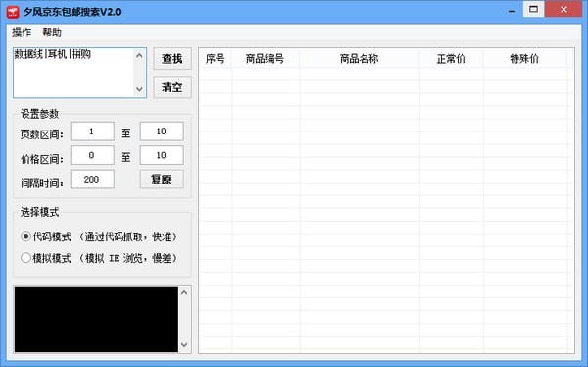Click the 正常价 column header
Viewport: 588px width, 367px height.
point(451,59)
